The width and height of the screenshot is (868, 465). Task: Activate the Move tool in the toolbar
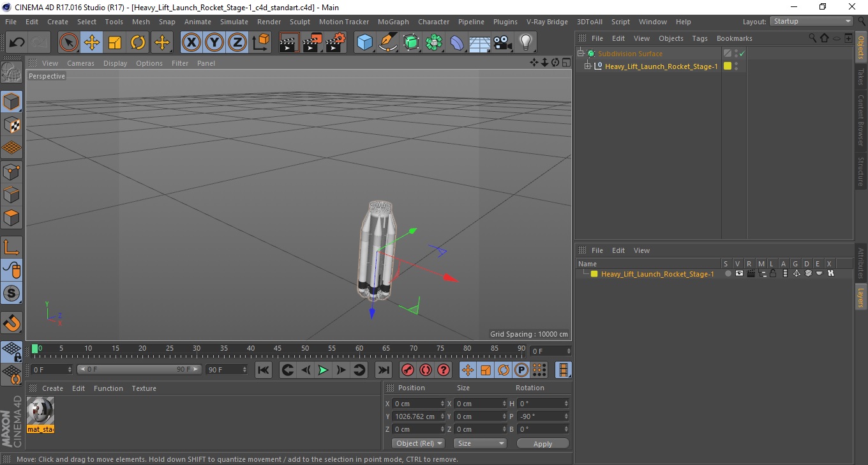[x=92, y=43]
